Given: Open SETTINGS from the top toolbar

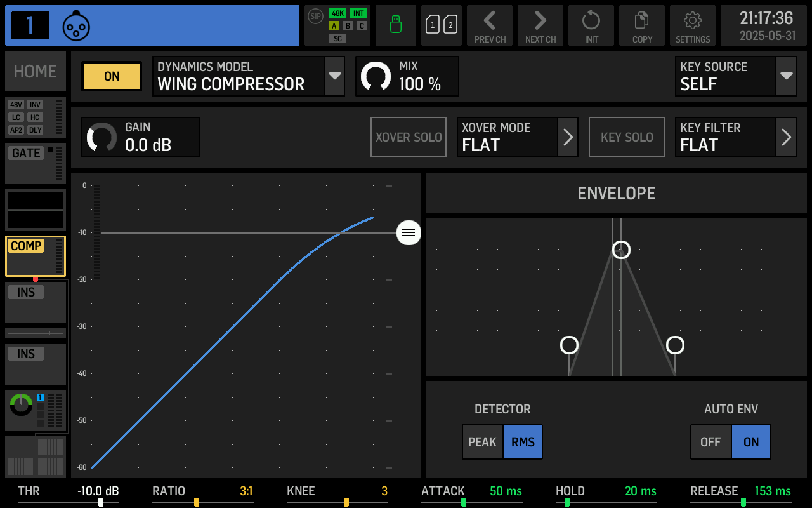Looking at the screenshot, I should point(692,25).
